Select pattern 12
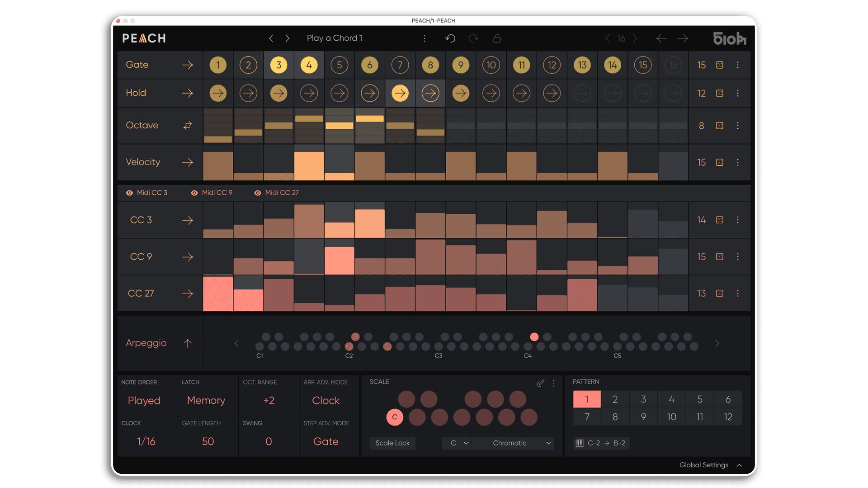 click(x=728, y=417)
